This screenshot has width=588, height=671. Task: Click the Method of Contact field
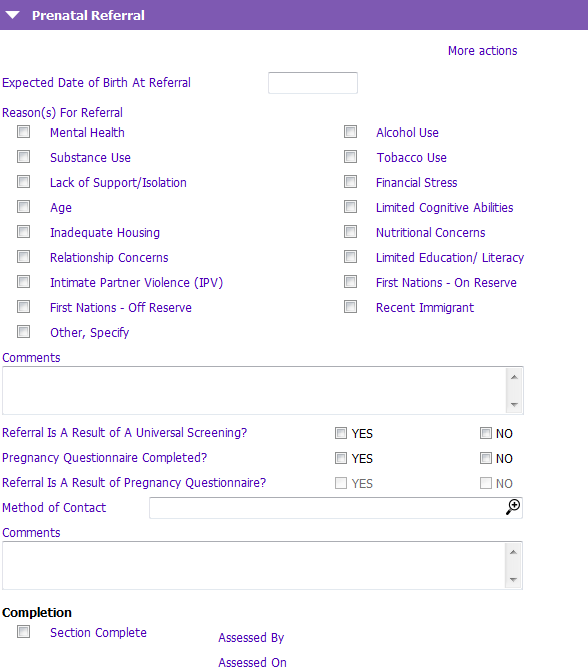coord(336,508)
